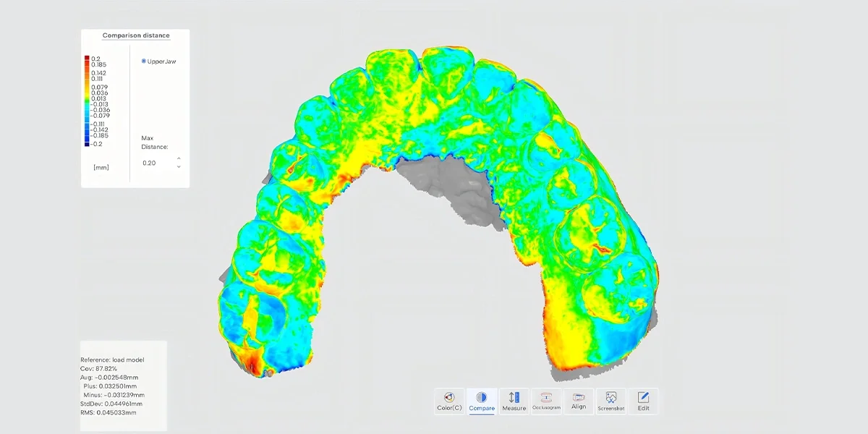Take a Screenshot with the toolbar button
This screenshot has height=434, width=868.
click(611, 401)
